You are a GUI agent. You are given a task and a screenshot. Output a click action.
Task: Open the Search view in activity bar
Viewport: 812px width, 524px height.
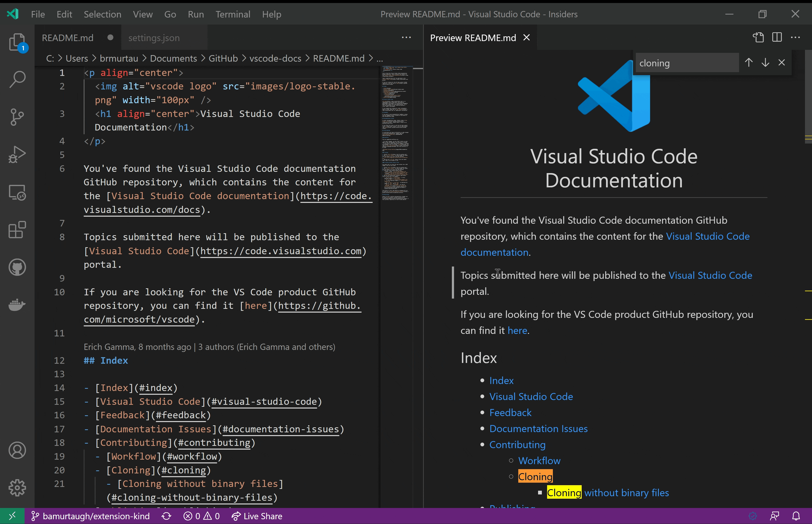17,79
